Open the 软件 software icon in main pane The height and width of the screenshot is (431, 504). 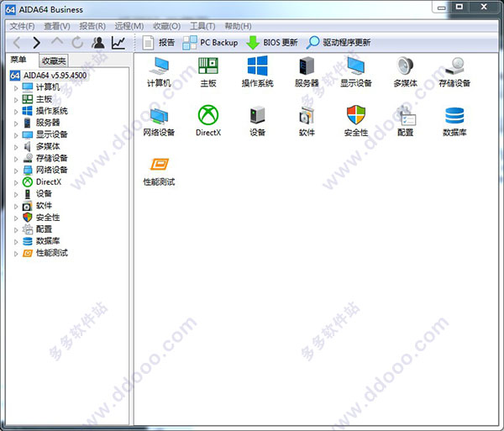pos(307,121)
